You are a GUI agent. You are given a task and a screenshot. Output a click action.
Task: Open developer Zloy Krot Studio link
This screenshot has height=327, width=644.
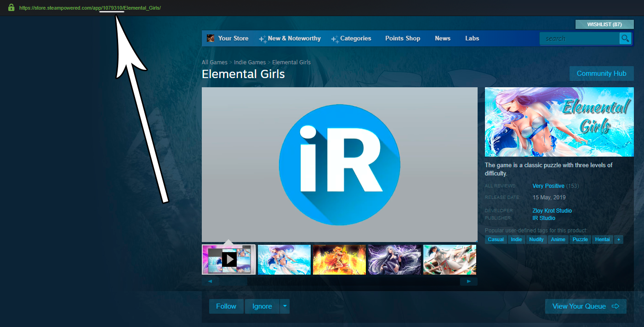coord(552,211)
